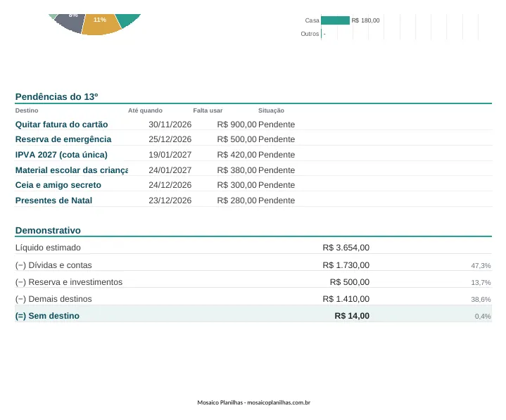This screenshot has height=420, width=506.
Task: Select the date 23/12/2026
Action: click(x=170, y=201)
